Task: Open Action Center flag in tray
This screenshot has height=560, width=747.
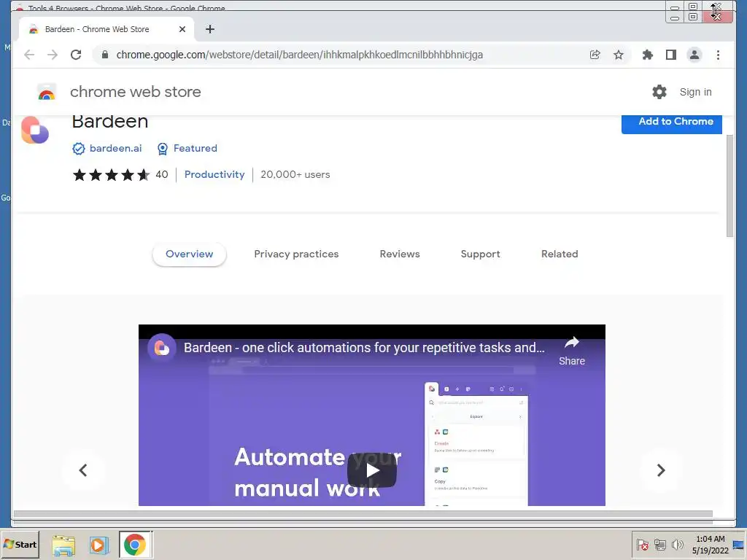Action: pos(642,544)
